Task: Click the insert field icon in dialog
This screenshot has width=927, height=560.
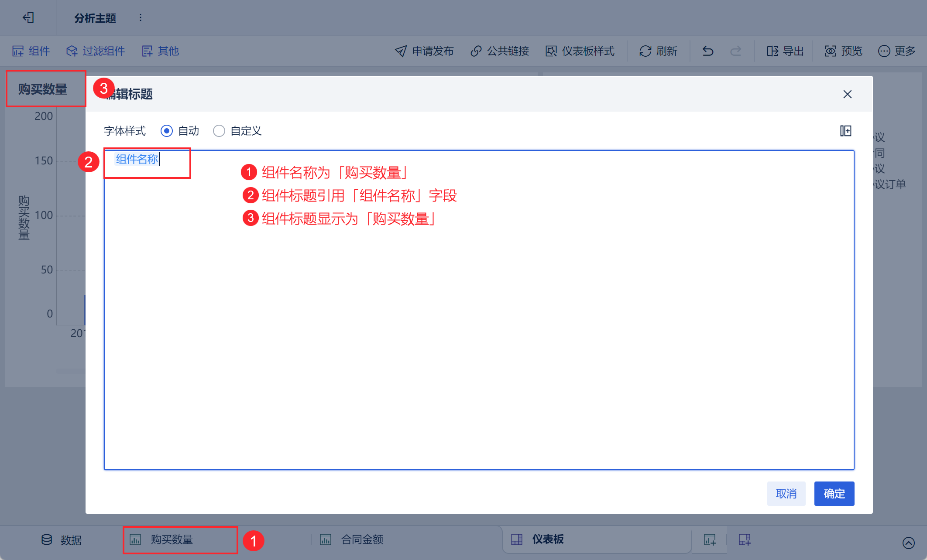Action: point(846,131)
